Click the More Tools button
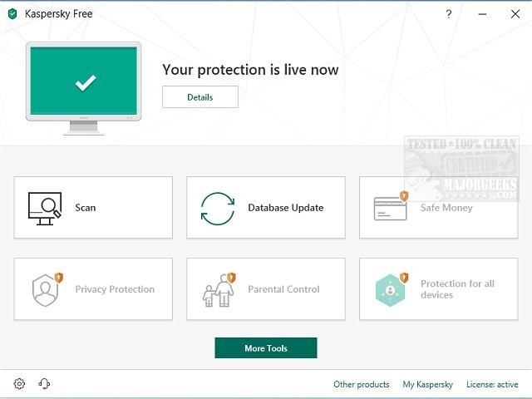This screenshot has height=399, width=532. point(265,348)
